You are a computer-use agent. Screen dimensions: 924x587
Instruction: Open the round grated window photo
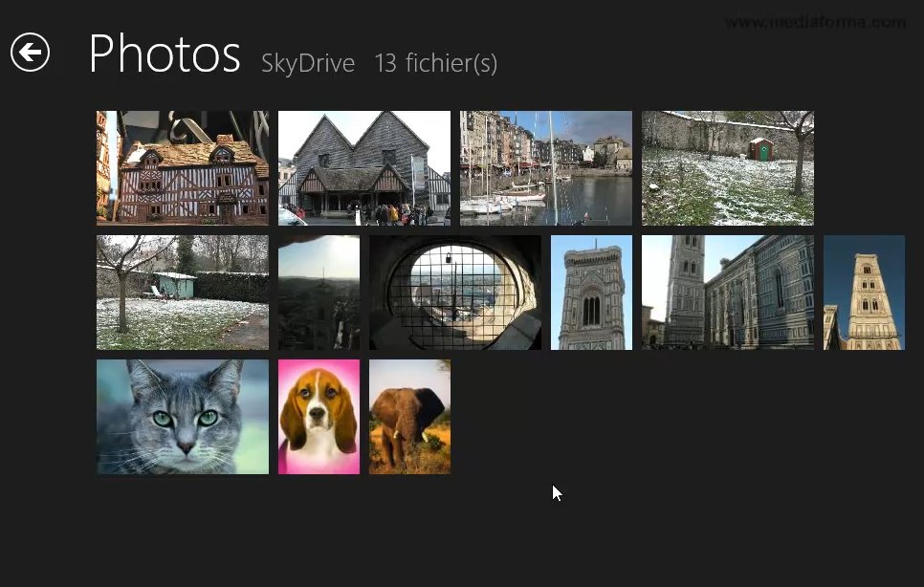tap(455, 293)
